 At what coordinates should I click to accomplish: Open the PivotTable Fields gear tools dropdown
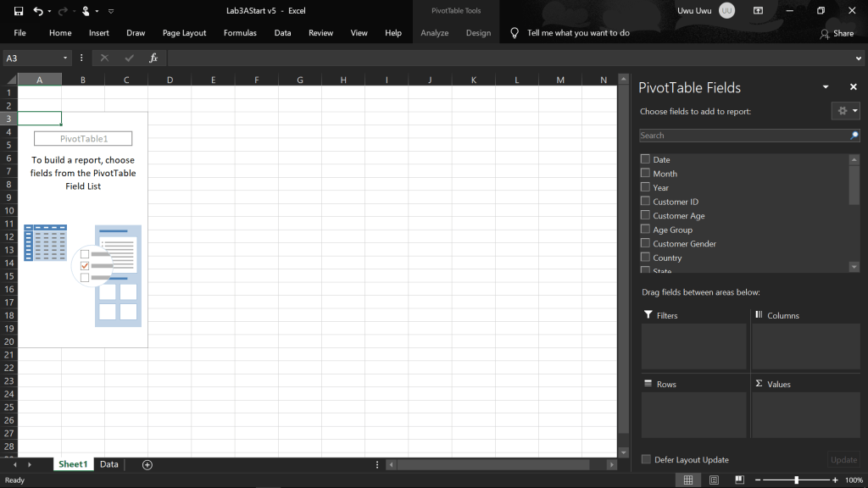pyautogui.click(x=846, y=111)
